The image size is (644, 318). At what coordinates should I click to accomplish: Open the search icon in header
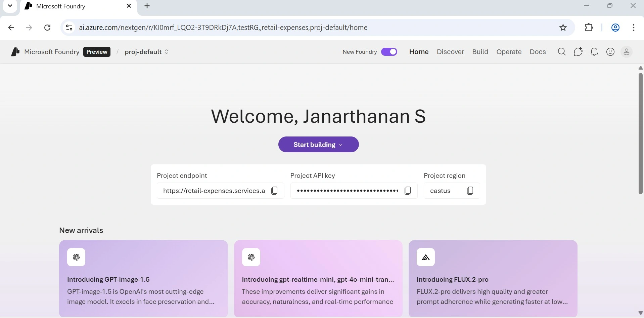[x=562, y=52]
